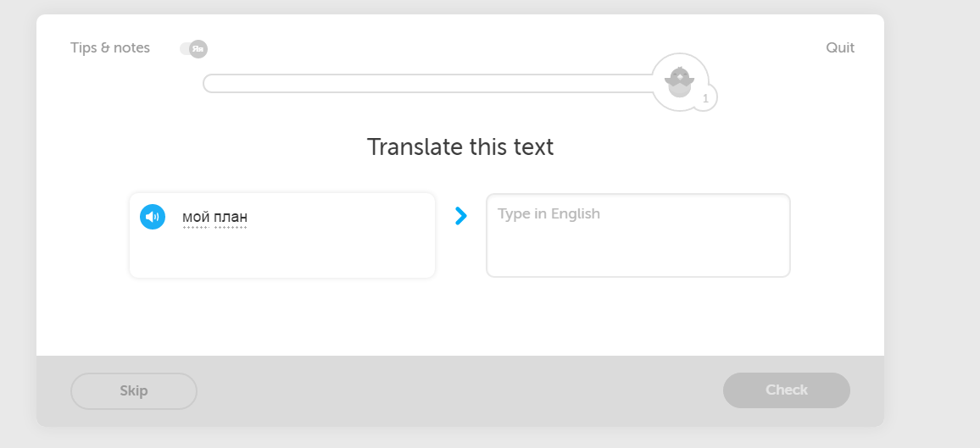Click the blue arrow between the text boxes
The width and height of the screenshot is (980, 448).
[461, 216]
